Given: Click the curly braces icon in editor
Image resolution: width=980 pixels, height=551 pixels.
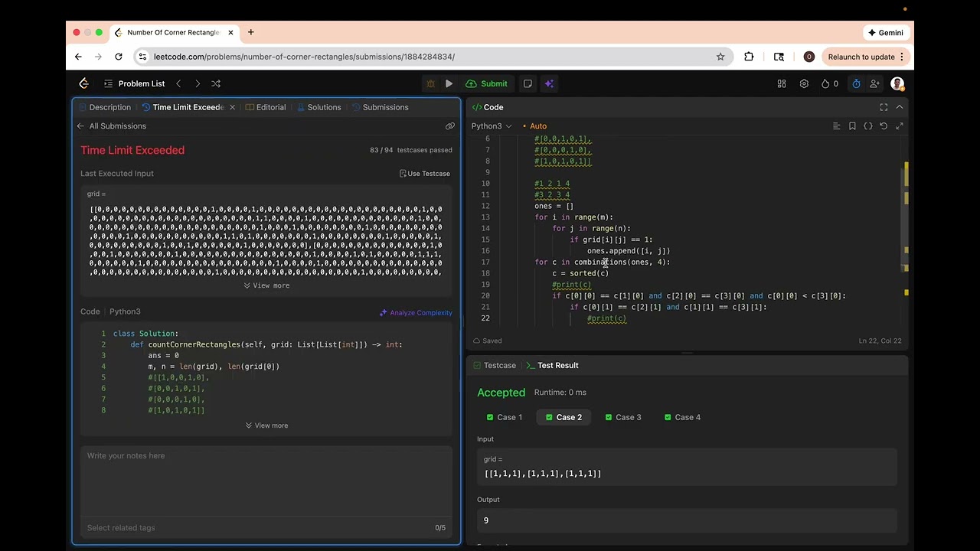Looking at the screenshot, I should click(868, 126).
